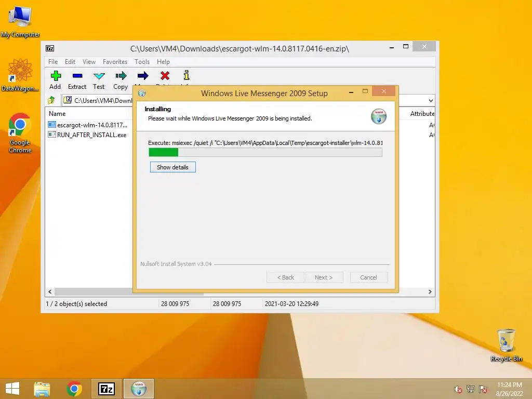Open Chrome from the taskbar
This screenshot has height=399, width=532.
coord(74,389)
